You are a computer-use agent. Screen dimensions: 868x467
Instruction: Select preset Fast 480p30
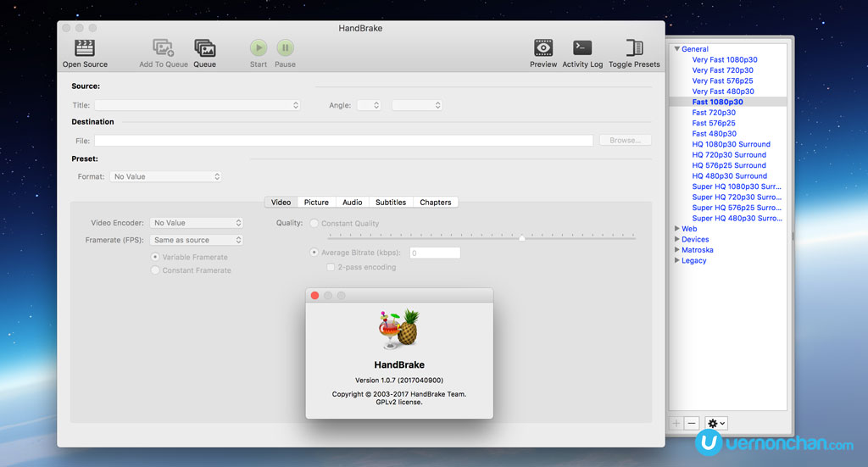coord(714,133)
